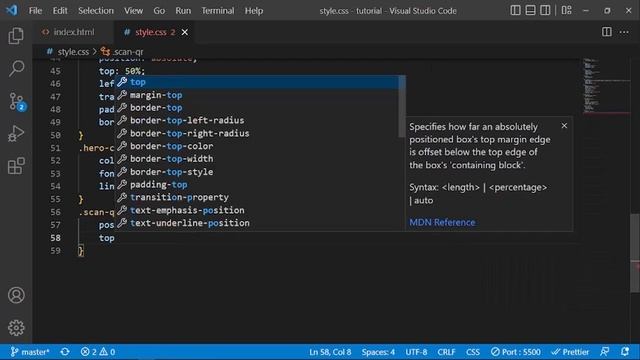The image size is (640, 360).
Task: Select 'top' suggestion in autocomplete list
Action: coord(258,82)
